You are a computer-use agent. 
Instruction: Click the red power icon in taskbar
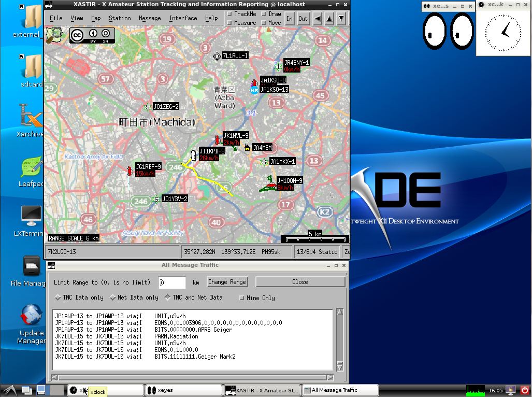click(x=524, y=390)
